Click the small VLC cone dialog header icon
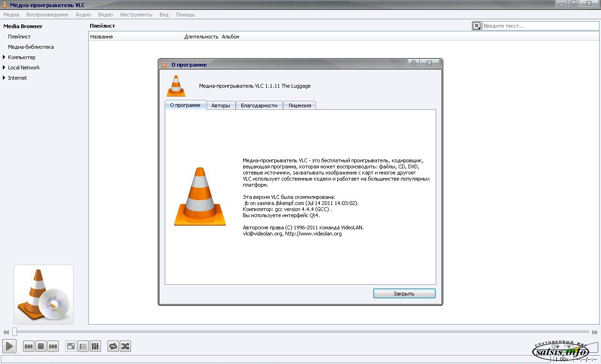 [x=176, y=85]
